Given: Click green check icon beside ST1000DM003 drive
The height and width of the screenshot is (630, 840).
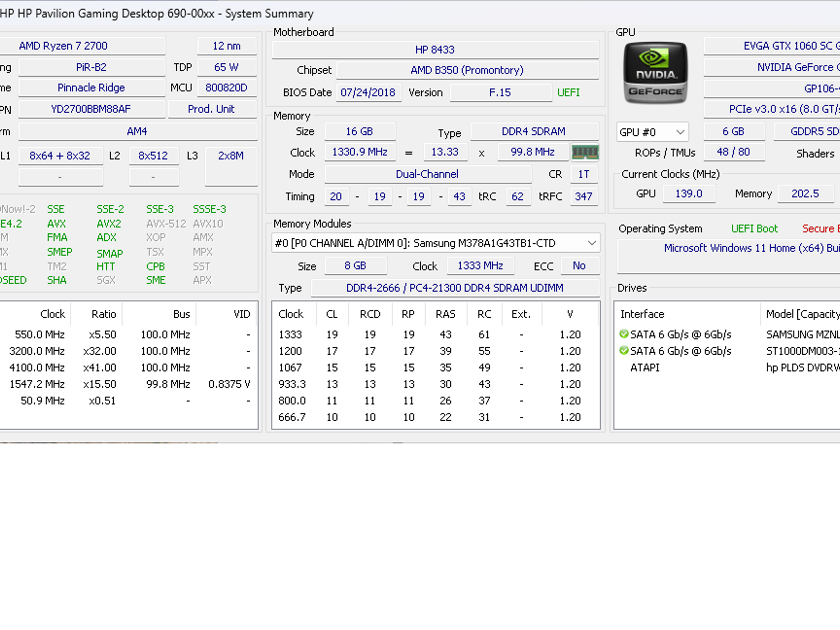Looking at the screenshot, I should (x=624, y=351).
